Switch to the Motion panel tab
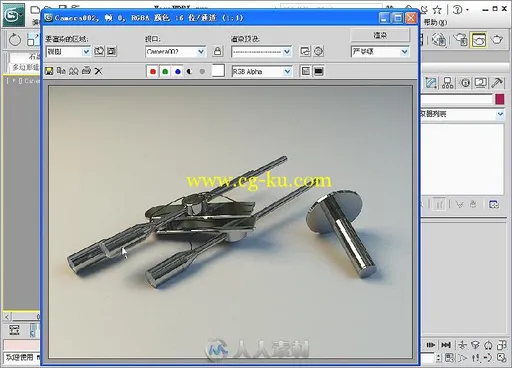Viewport: 512px width, 368px height. [x=465, y=83]
